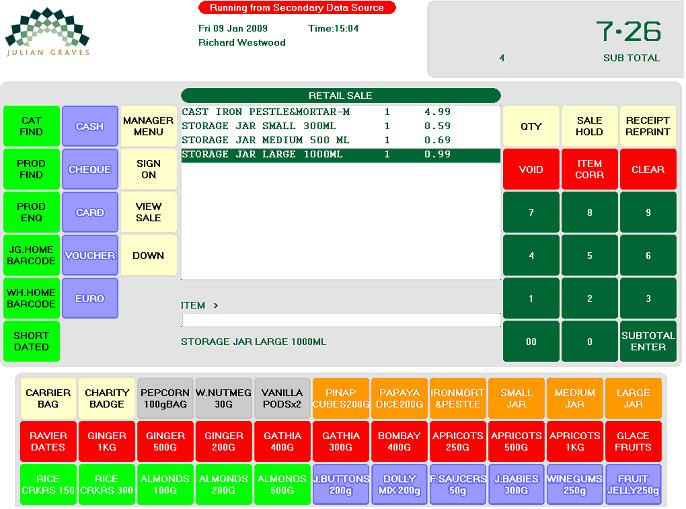Image resolution: width=686 pixels, height=509 pixels.
Task: Click PROD ENQ for a product enquiry
Action: coord(31,212)
